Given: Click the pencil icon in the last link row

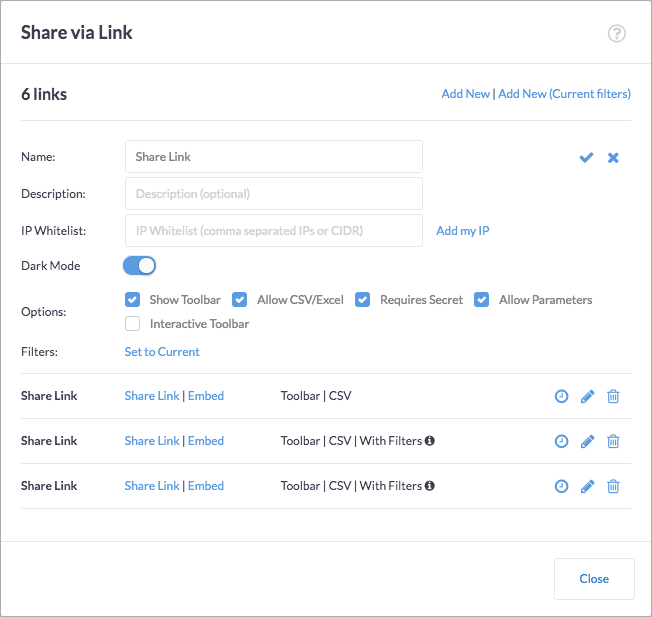Looking at the screenshot, I should [x=587, y=486].
